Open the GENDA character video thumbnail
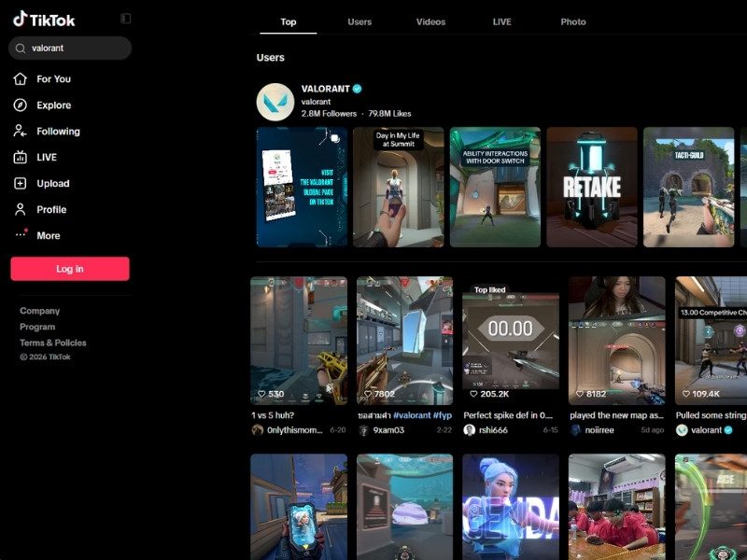The height and width of the screenshot is (560, 747). pos(511,507)
